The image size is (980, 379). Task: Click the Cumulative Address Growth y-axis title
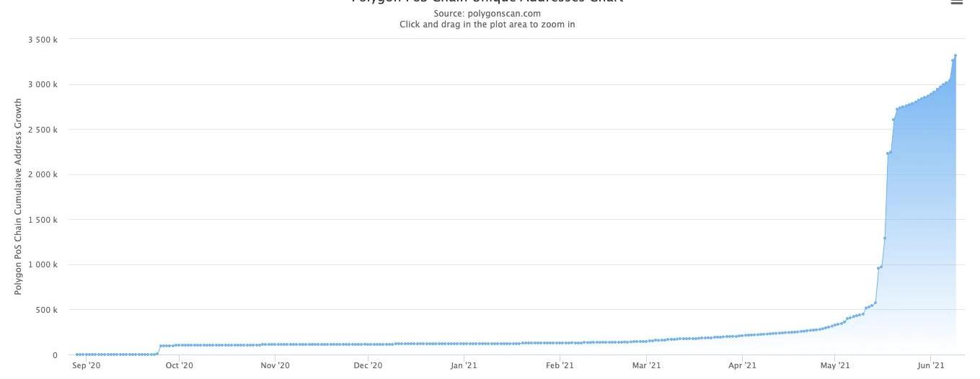19,197
